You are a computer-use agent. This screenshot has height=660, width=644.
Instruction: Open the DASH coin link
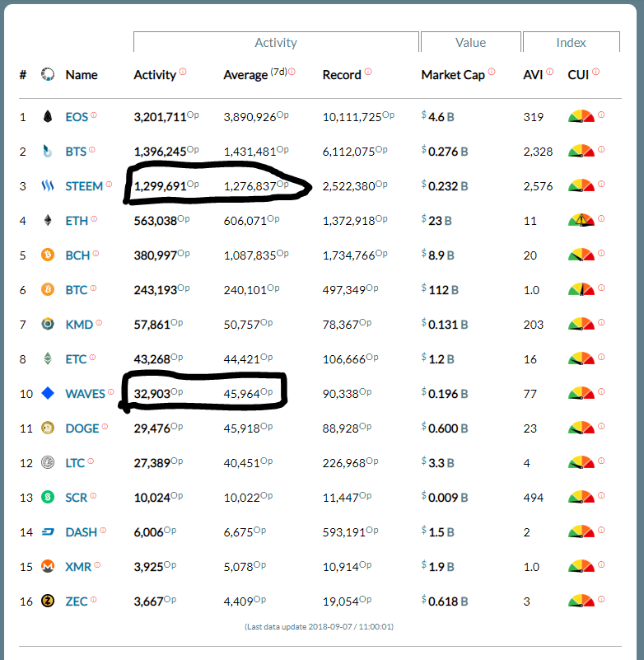82,532
